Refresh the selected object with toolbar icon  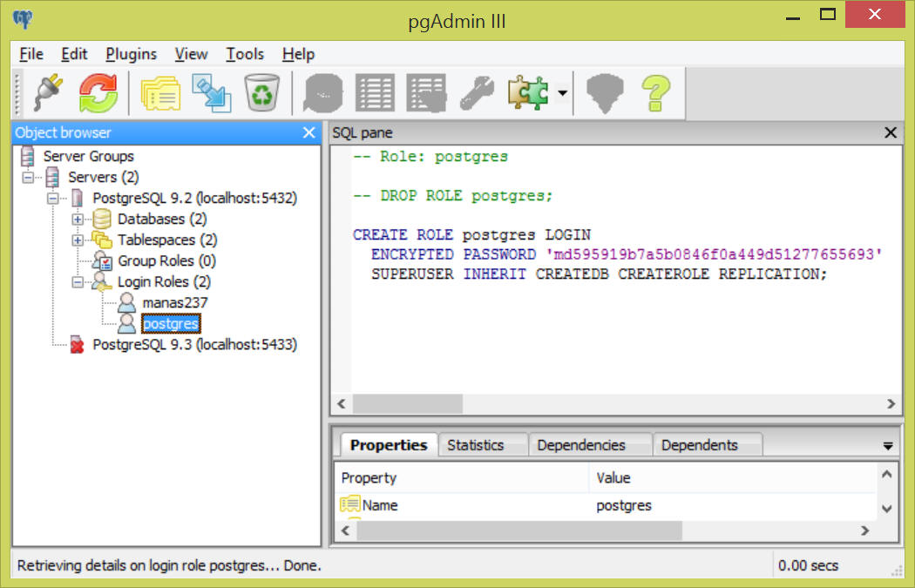(98, 92)
